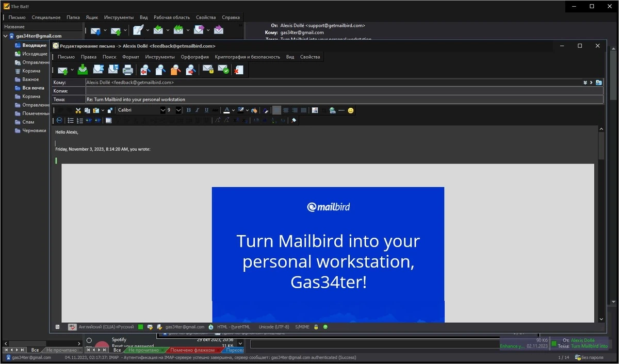This screenshot has width=619, height=364.
Task: Click the paste clipboard icon
Action: point(96,110)
